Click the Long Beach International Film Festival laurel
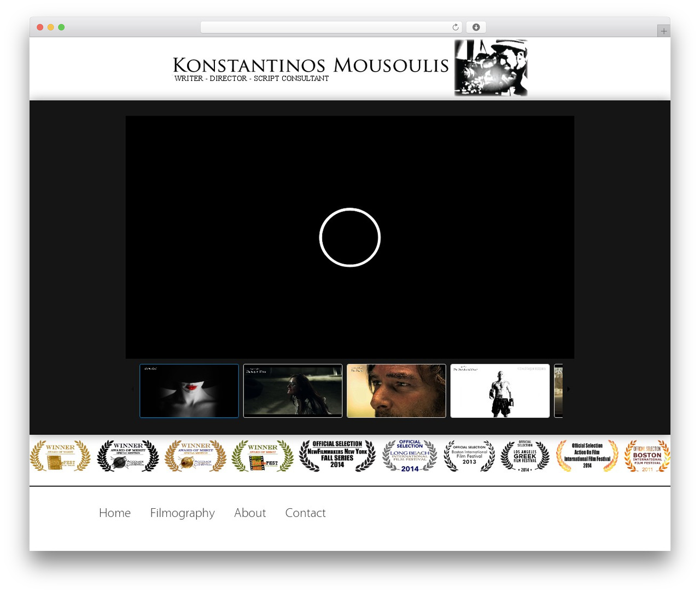The height and width of the screenshot is (593, 700). click(x=410, y=456)
